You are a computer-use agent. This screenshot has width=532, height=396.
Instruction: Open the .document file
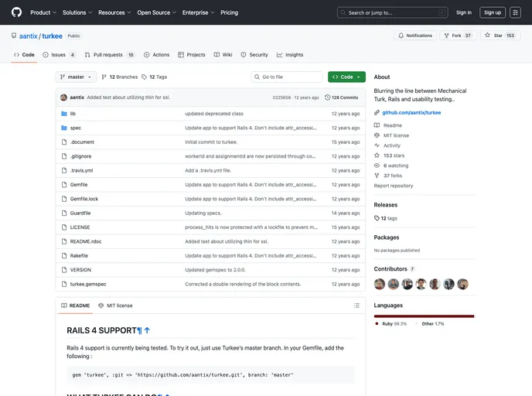82,142
